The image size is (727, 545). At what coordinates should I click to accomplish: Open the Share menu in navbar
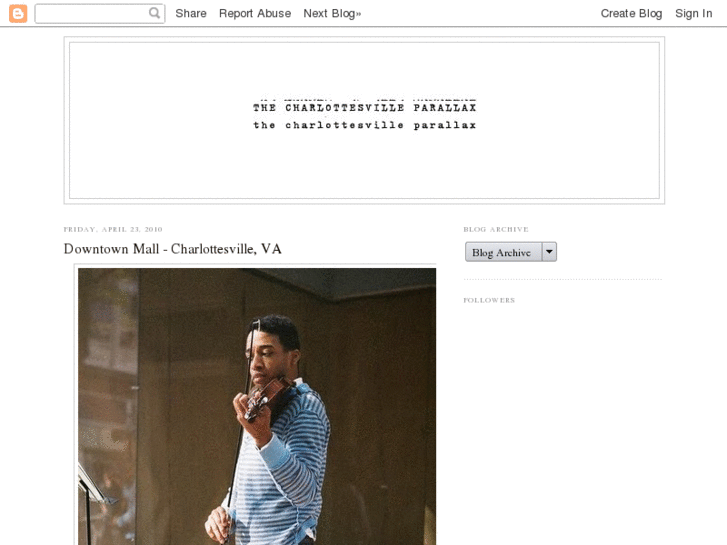click(191, 13)
